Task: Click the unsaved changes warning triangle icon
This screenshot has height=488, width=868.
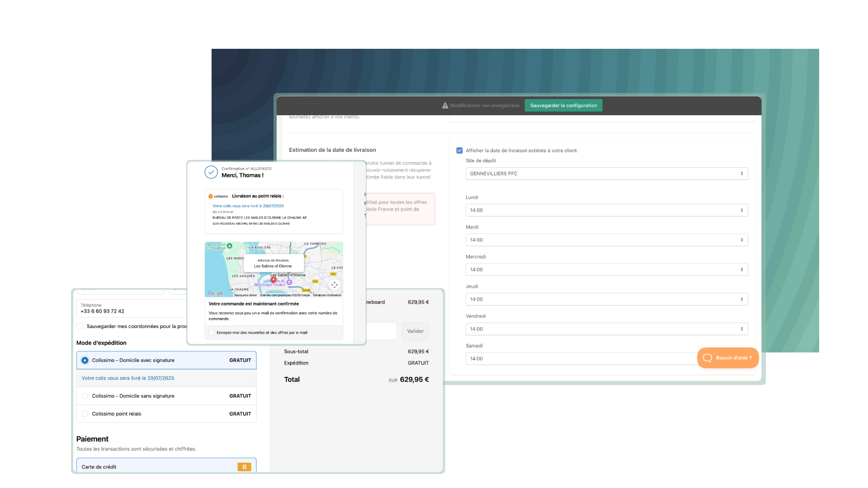Action: [x=445, y=106]
